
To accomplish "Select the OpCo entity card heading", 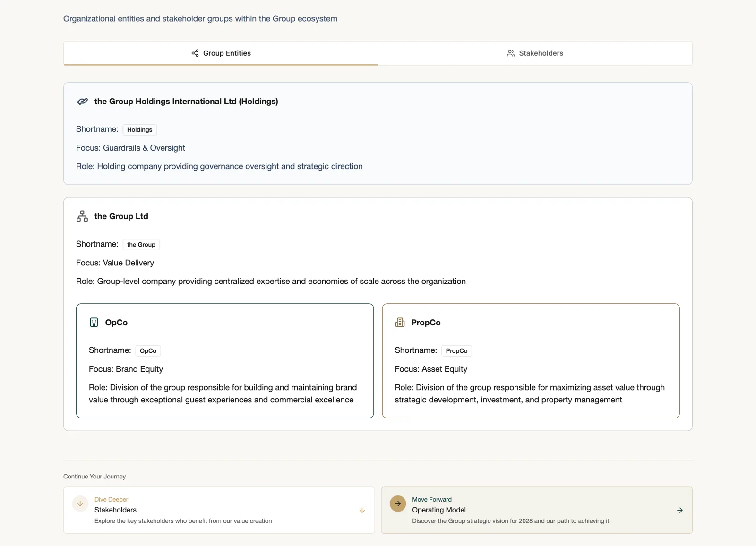I will (116, 323).
